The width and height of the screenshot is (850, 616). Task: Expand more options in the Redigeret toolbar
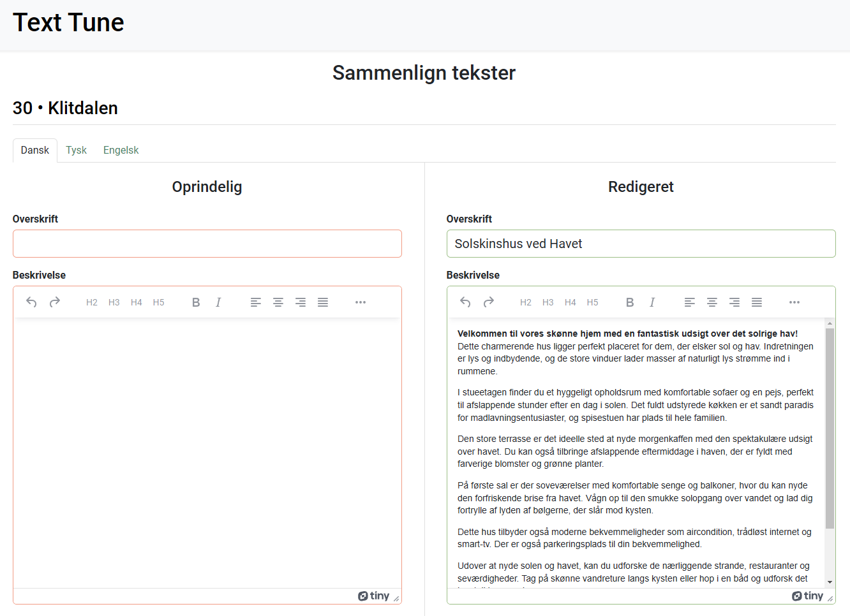coord(794,302)
